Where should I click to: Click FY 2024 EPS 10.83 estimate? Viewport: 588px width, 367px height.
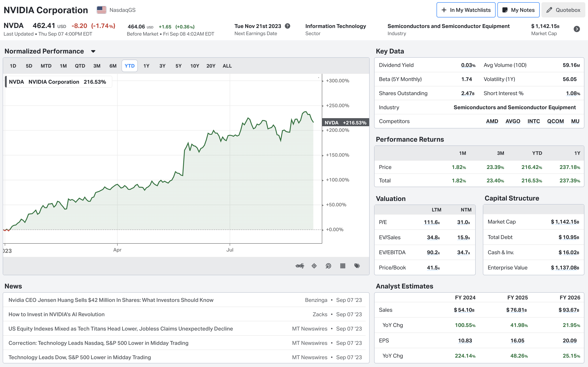click(465, 341)
